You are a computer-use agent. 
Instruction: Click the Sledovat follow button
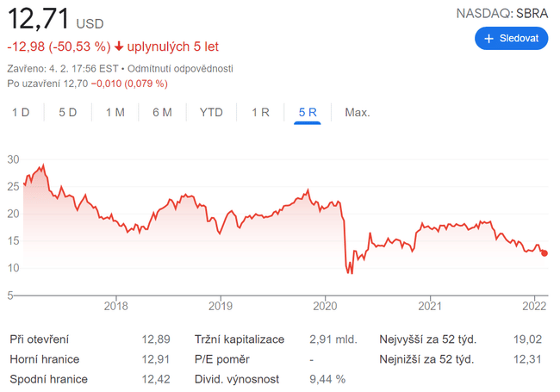511,39
